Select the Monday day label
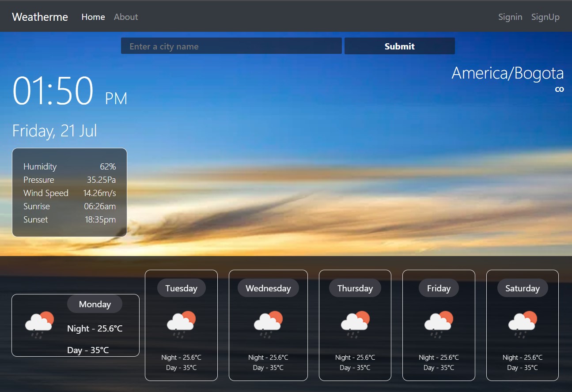This screenshot has width=572, height=392. [x=95, y=304]
